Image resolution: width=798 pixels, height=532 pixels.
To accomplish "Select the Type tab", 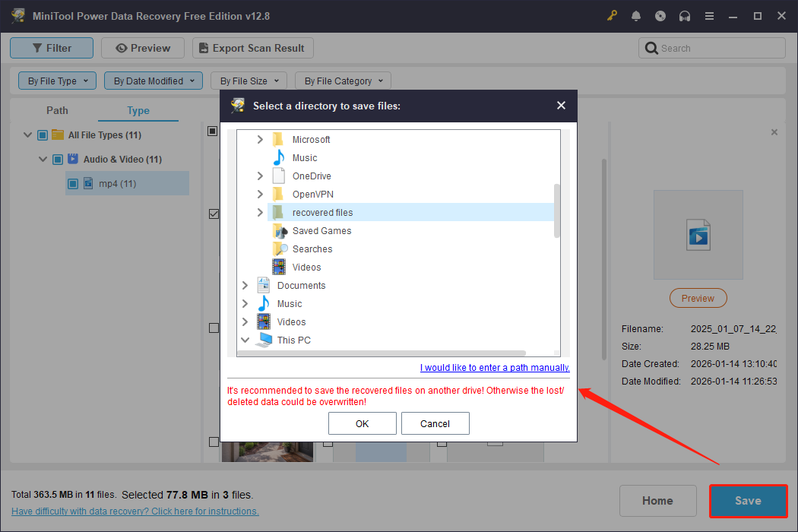I will [138, 110].
